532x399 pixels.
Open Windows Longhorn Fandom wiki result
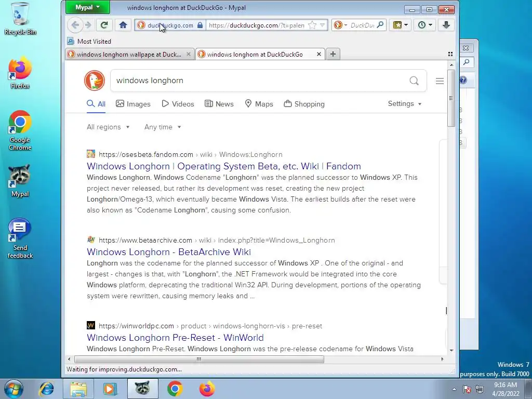click(223, 166)
